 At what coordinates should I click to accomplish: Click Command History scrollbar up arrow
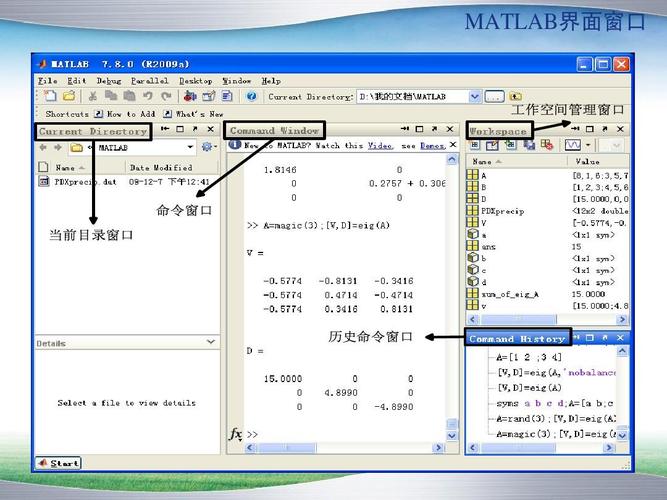[x=622, y=351]
